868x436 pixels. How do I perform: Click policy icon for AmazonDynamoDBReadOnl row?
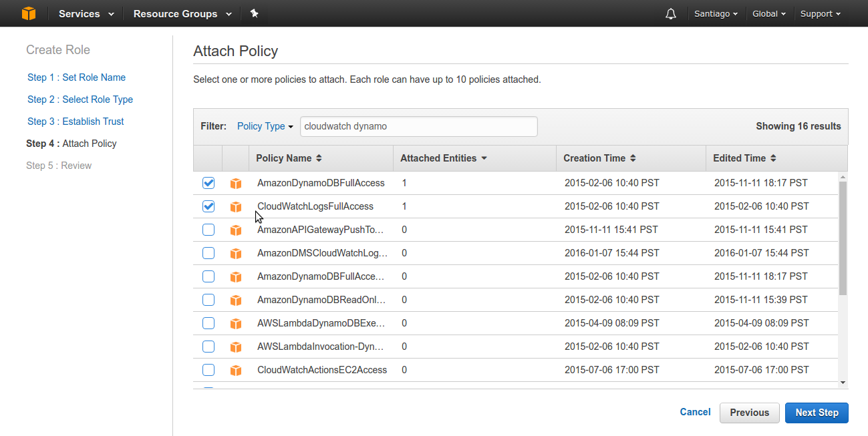(235, 300)
